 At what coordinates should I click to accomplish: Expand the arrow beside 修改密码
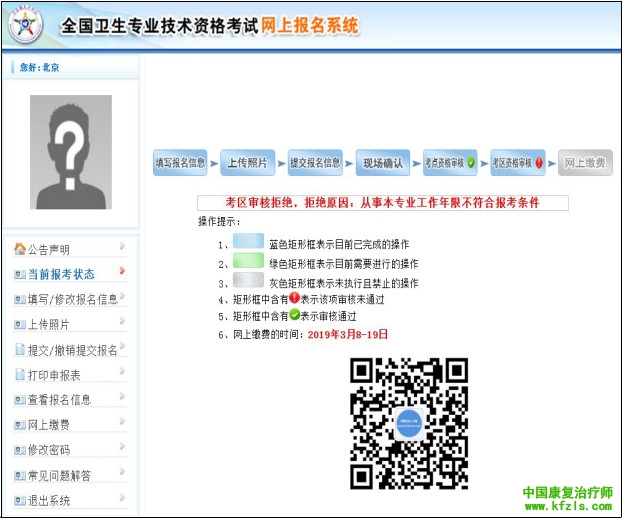[122, 447]
